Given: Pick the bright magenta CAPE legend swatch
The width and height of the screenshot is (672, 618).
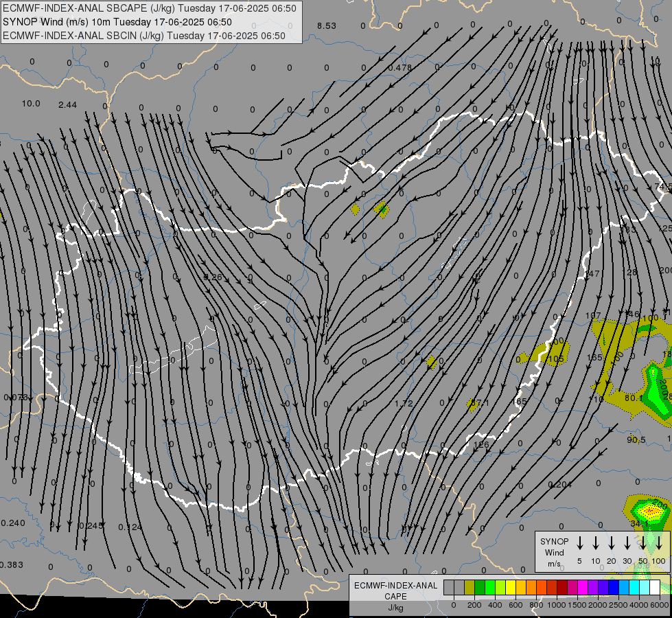Looking at the screenshot, I should (x=583, y=587).
